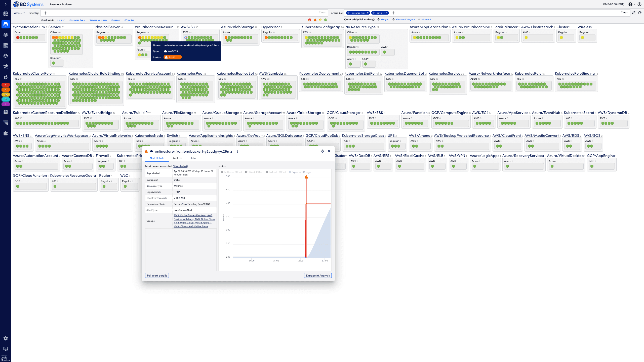644x362 pixels.
Task: Open onlinestore-frontendbucket1 resource link
Action: click(193, 151)
